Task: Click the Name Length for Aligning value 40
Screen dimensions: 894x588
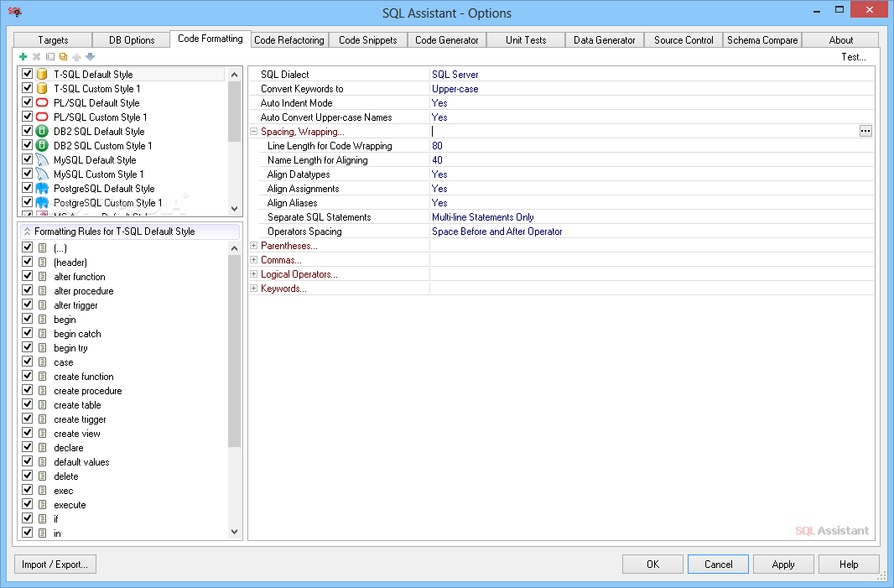Action: (x=652, y=159)
